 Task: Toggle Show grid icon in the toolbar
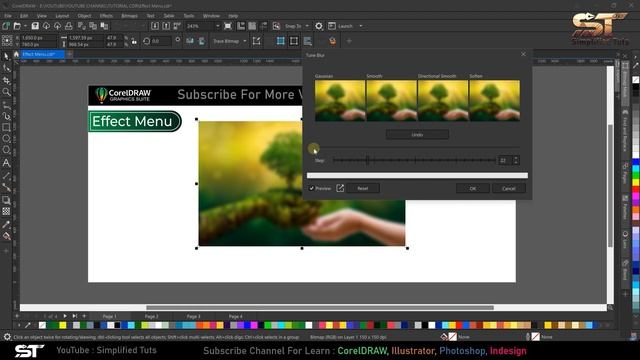[x=252, y=26]
